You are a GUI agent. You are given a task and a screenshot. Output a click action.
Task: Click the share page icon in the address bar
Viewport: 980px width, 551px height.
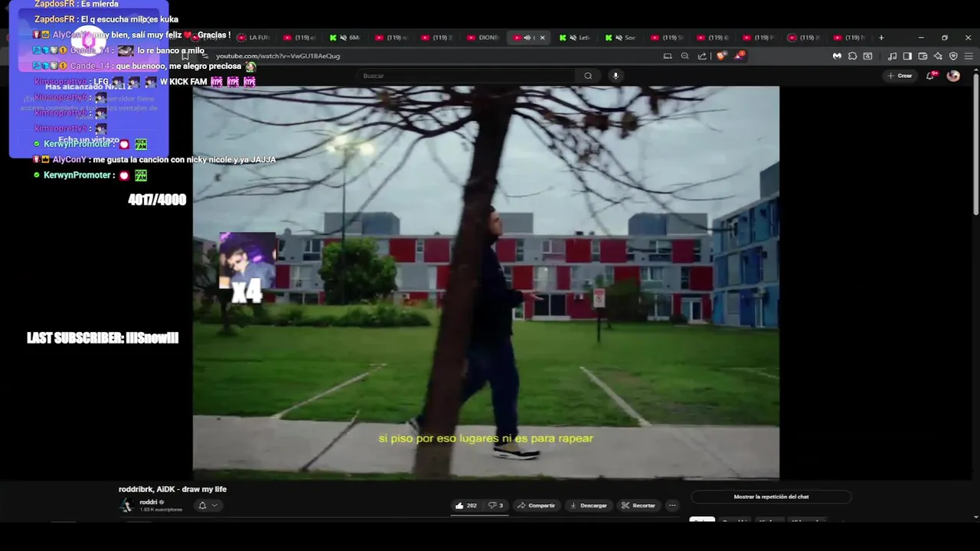(702, 56)
